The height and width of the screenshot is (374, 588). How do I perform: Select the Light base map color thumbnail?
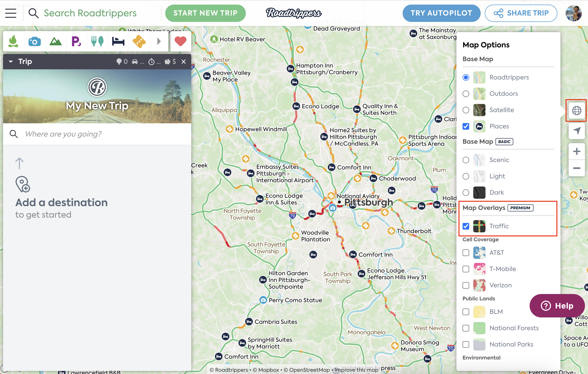479,176
